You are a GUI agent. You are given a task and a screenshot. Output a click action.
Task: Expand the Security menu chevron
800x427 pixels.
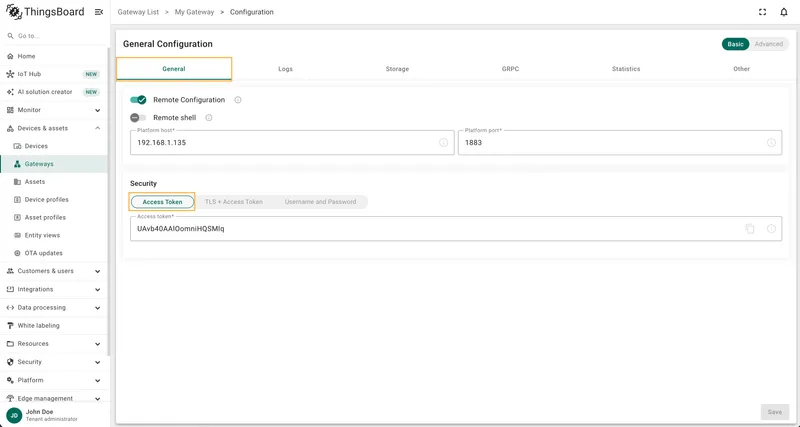coord(97,362)
